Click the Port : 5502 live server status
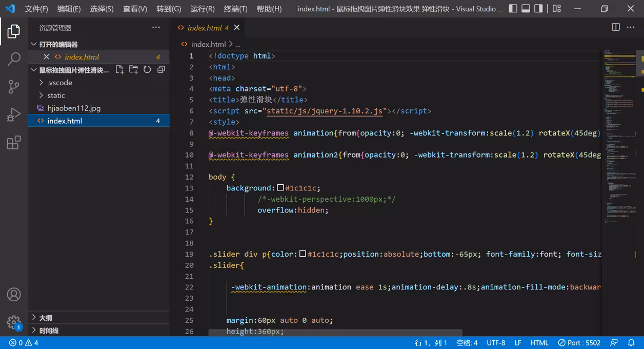 tap(579, 343)
